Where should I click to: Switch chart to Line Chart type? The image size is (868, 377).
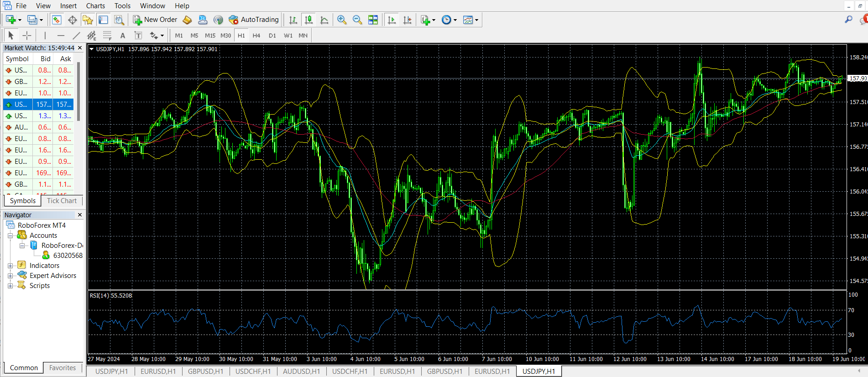[x=324, y=20]
